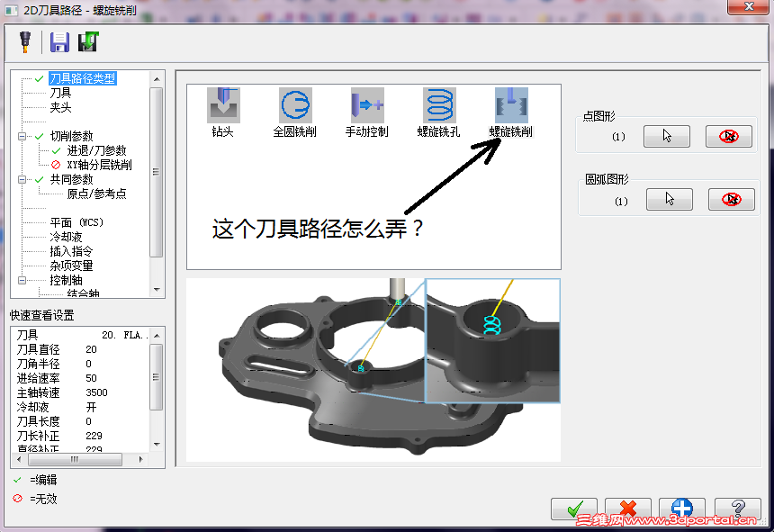The width and height of the screenshot is (774, 532).
Task: Click the 刀具直径 row in quick view
Action: click(81, 349)
